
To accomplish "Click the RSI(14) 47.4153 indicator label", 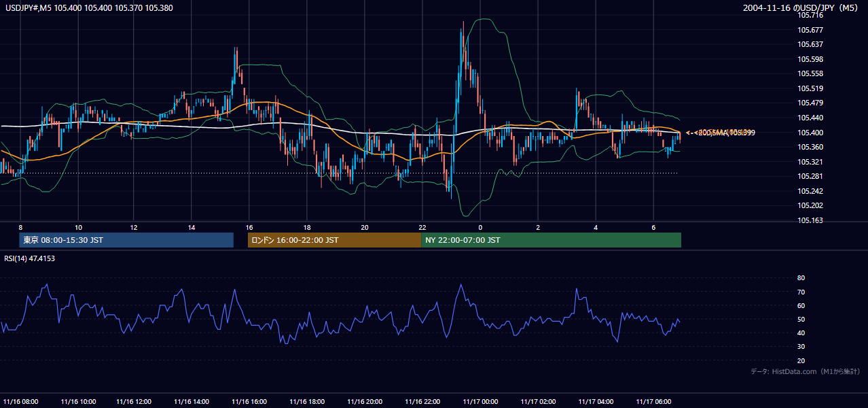I will point(29,258).
